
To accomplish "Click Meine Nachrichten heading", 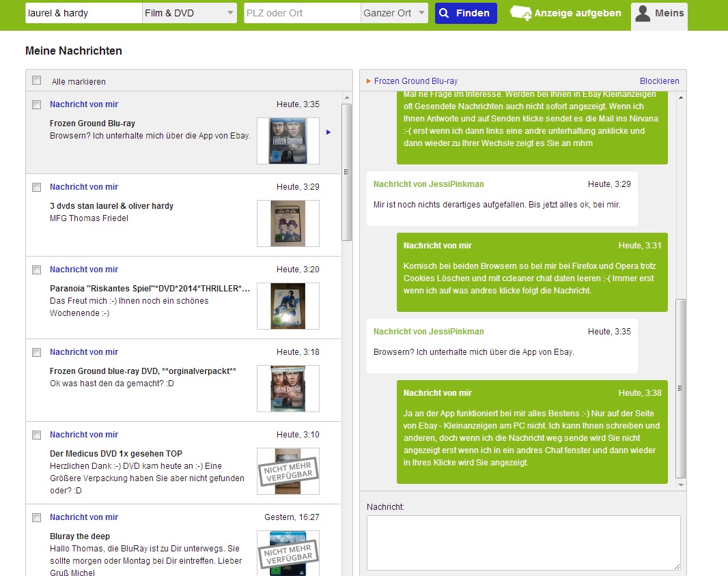I will click(73, 51).
